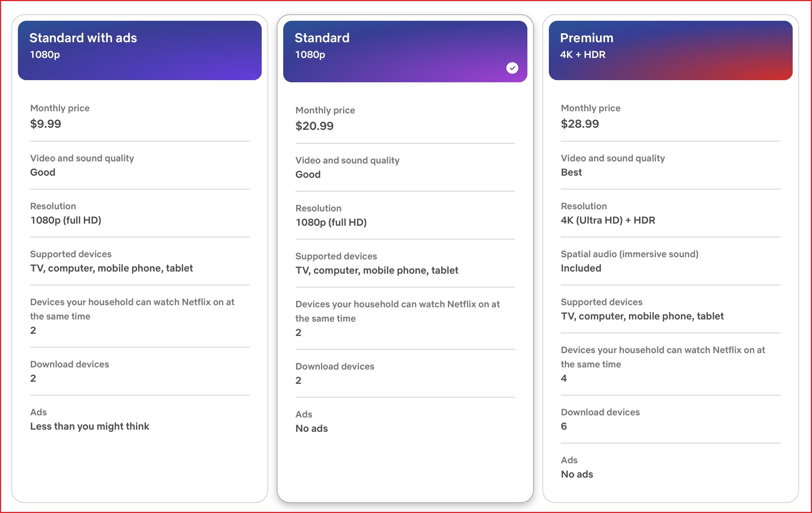Click the $20.99 monthly price
The width and height of the screenshot is (812, 513).
(x=314, y=126)
